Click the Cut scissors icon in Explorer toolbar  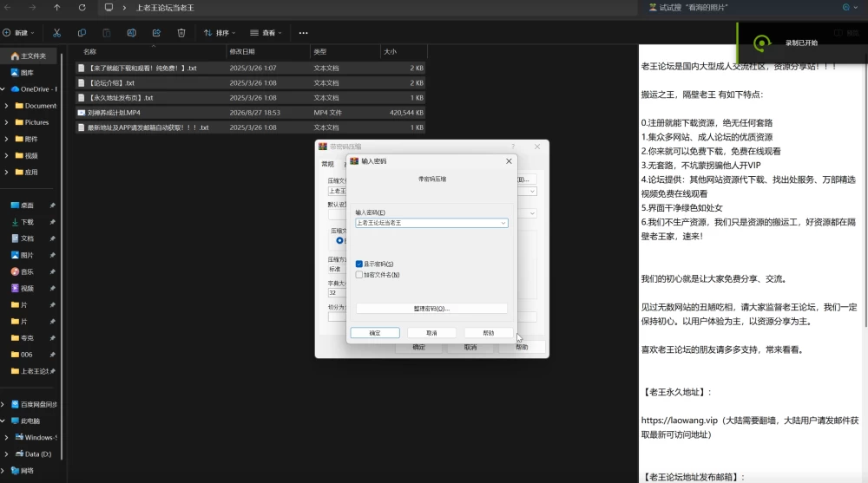coord(56,33)
